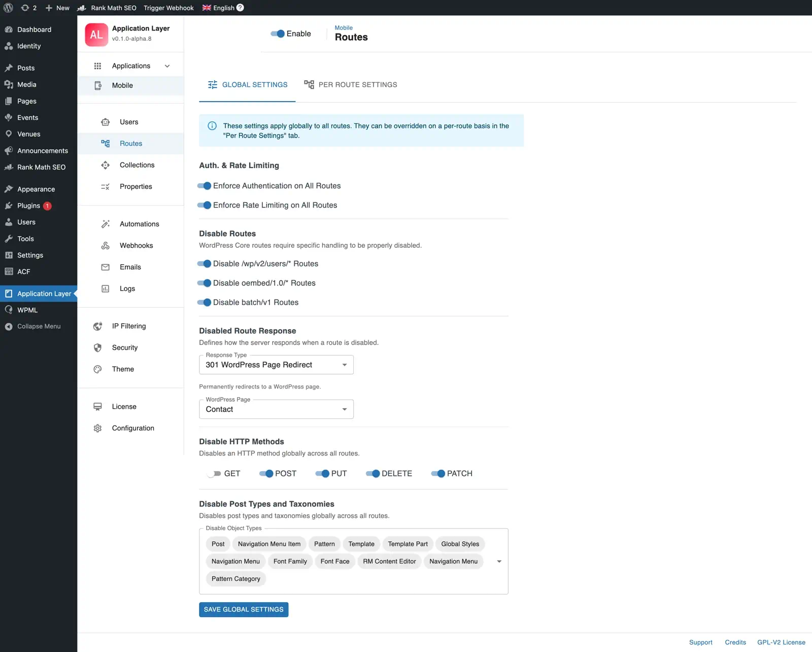Click the Collections icon
This screenshot has height=652, width=812.
tap(105, 165)
